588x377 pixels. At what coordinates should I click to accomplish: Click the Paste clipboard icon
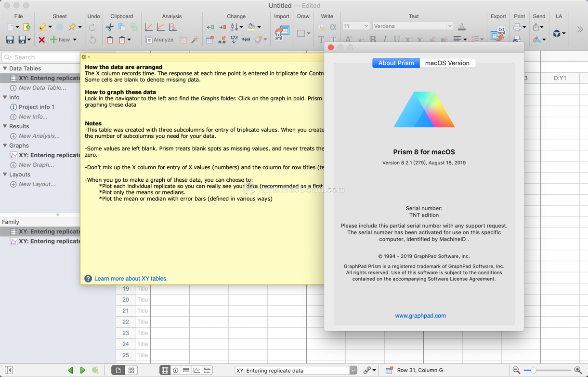pos(110,40)
